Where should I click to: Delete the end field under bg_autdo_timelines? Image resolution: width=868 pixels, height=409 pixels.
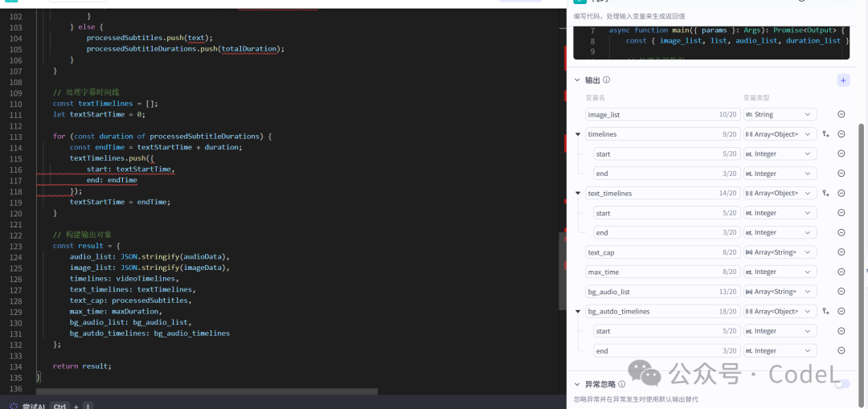pos(841,350)
